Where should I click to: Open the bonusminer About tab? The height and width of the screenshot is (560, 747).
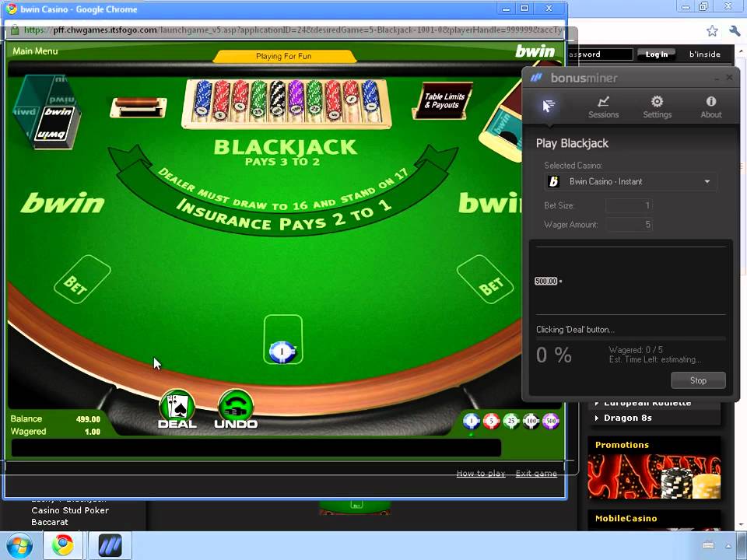pos(710,107)
